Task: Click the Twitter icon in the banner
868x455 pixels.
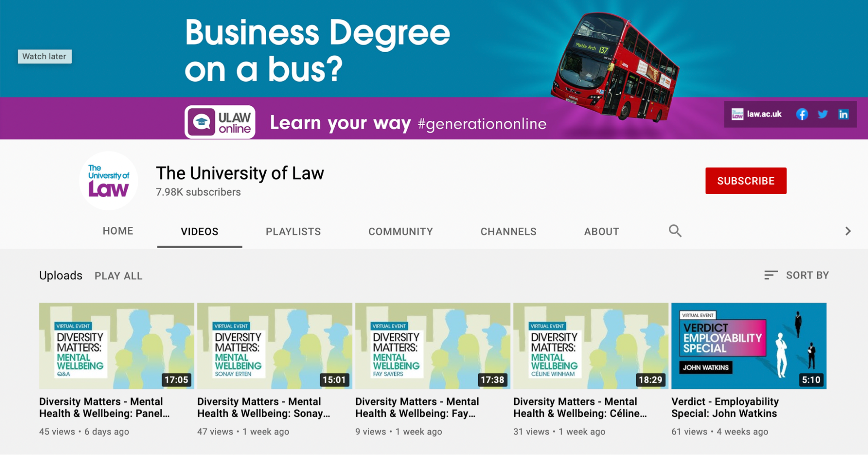Action: [822, 114]
